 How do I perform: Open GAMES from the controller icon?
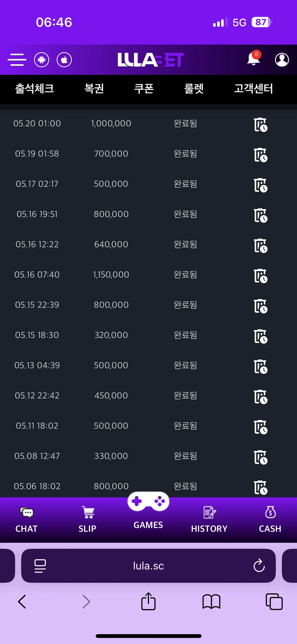(x=148, y=510)
